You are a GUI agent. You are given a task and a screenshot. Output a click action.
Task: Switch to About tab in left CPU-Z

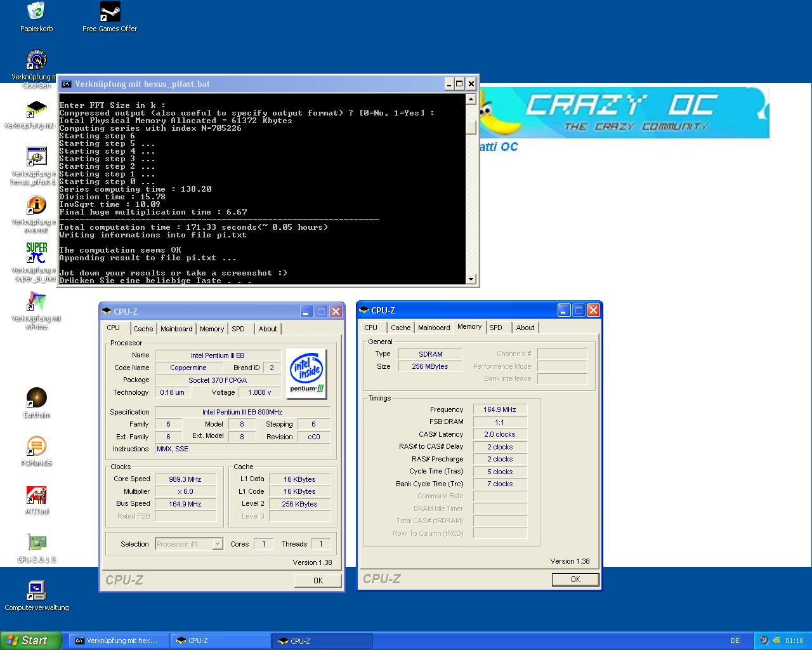(x=268, y=329)
